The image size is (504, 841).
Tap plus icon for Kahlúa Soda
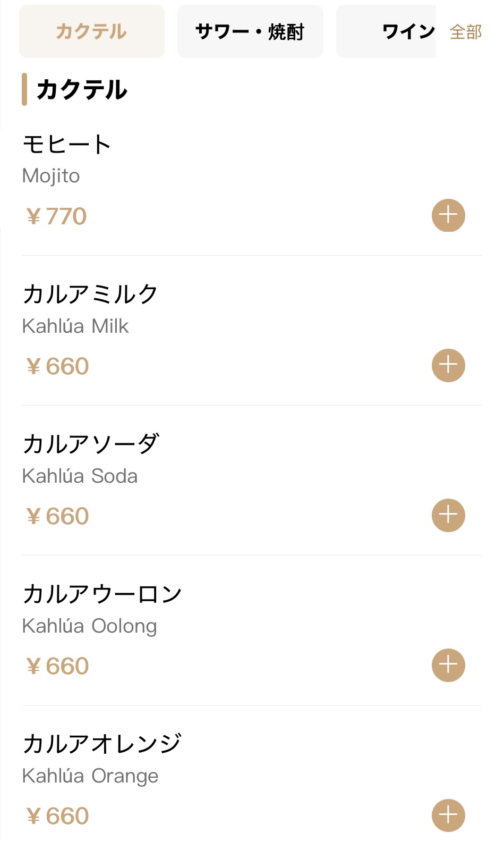coord(448,515)
